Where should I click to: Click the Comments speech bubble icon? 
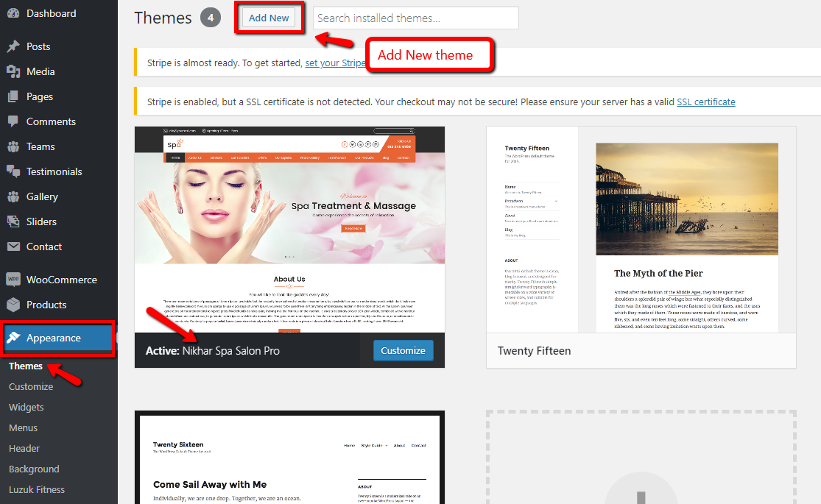coord(13,121)
